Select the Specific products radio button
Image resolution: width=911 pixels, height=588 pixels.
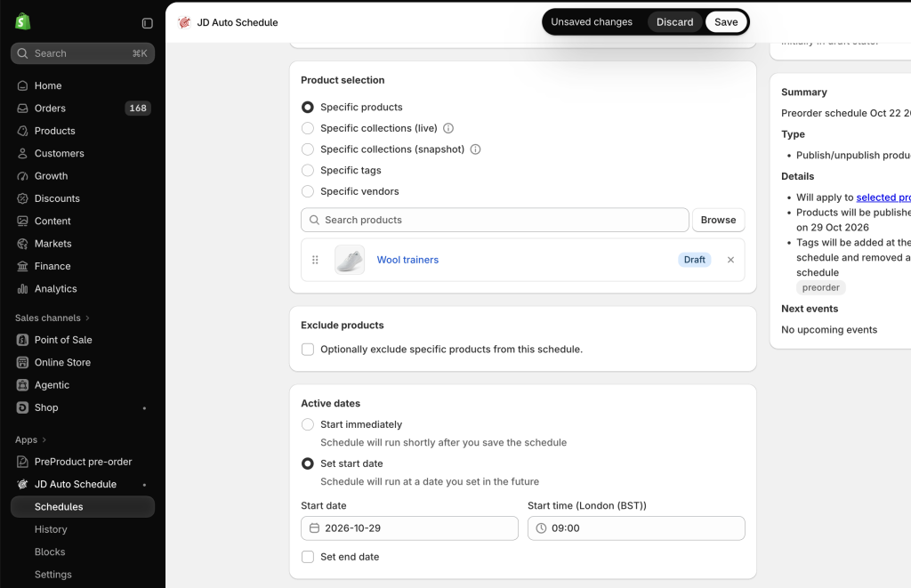coord(308,108)
